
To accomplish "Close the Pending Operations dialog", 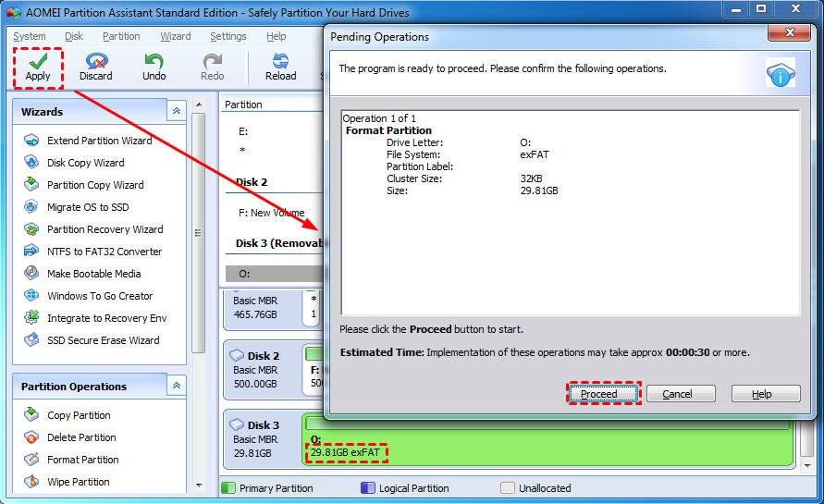I will (x=789, y=32).
